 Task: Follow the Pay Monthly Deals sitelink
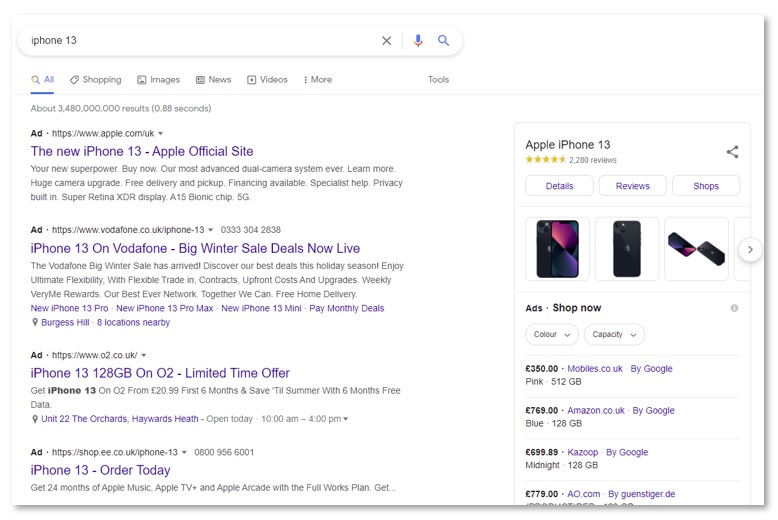(346, 308)
